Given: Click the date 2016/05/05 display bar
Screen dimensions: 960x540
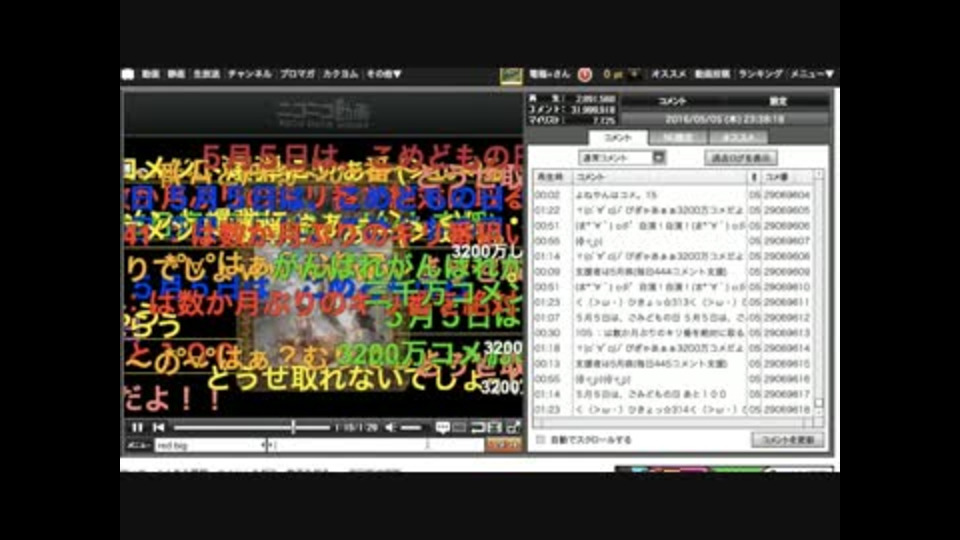Looking at the screenshot, I should [725, 119].
